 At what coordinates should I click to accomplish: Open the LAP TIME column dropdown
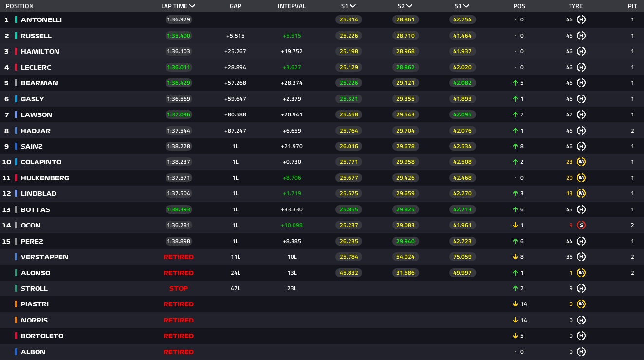192,6
